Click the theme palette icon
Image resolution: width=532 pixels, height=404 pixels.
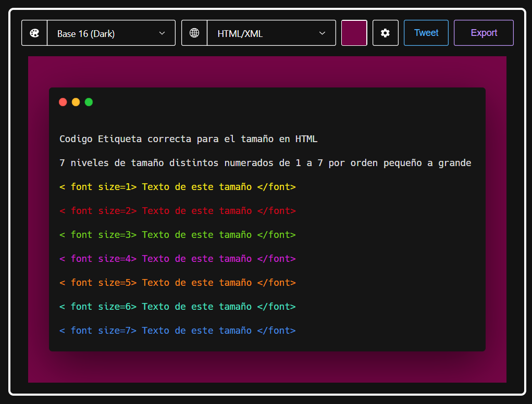click(34, 33)
